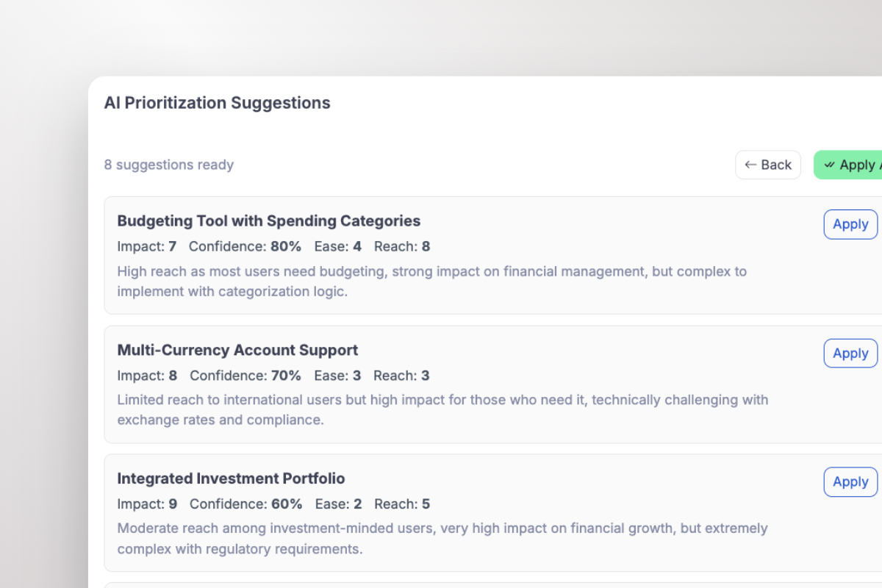Select the Multi-Currency Account Support title
Image resolution: width=882 pixels, height=588 pixels.
tap(237, 350)
